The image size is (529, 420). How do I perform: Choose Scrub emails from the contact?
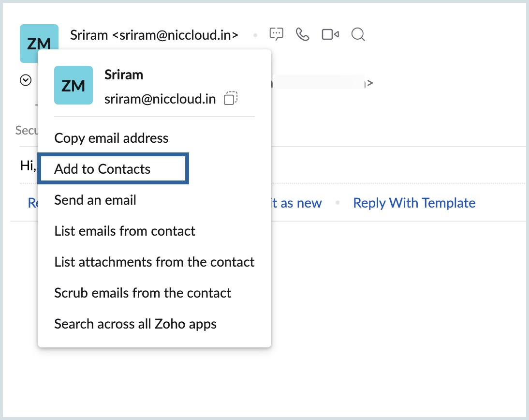(x=143, y=293)
